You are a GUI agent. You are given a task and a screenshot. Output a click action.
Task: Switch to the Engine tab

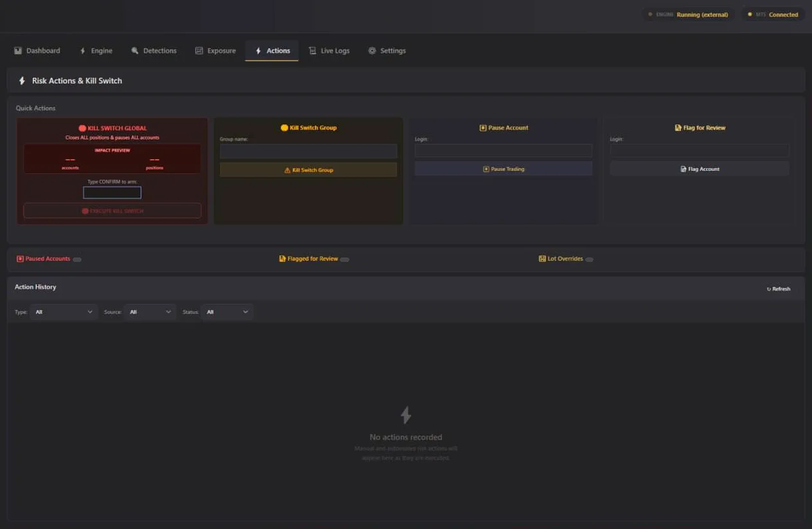[x=96, y=51]
